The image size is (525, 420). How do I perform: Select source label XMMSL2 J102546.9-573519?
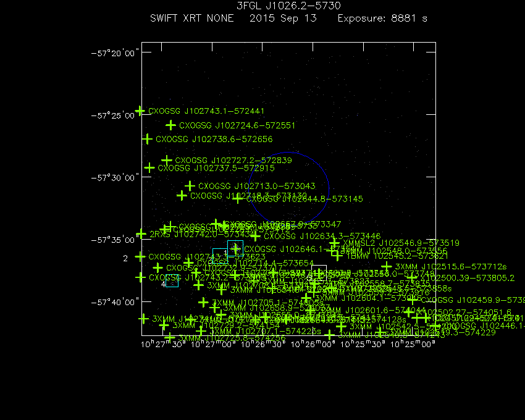click(x=401, y=243)
